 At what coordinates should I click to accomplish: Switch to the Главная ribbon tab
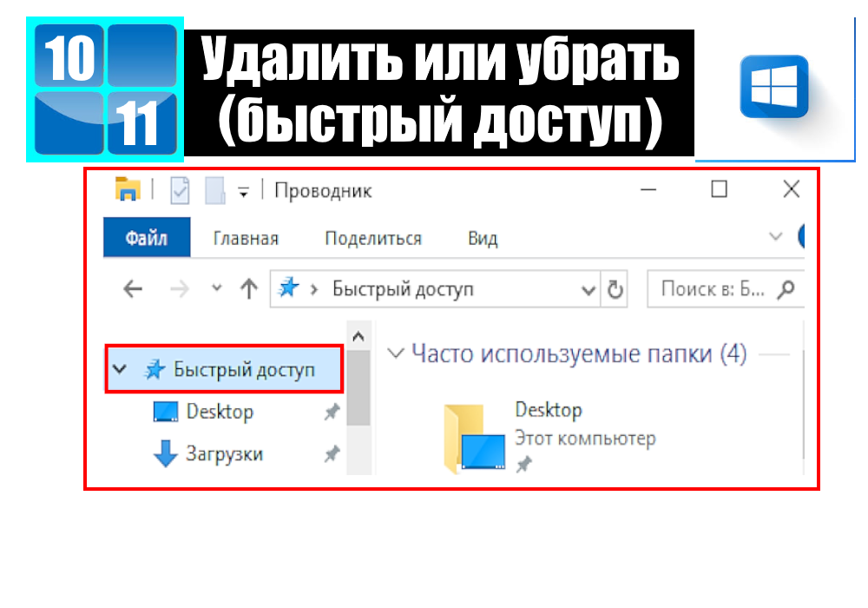pos(246,239)
